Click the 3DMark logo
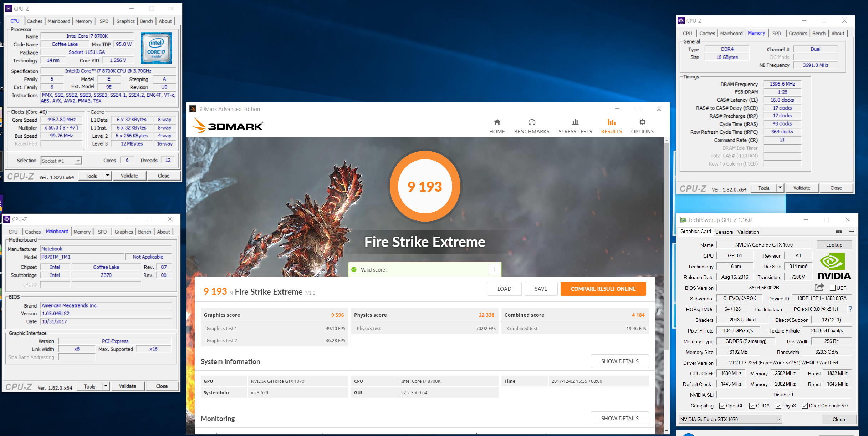The height and width of the screenshot is (436, 868). (x=228, y=126)
